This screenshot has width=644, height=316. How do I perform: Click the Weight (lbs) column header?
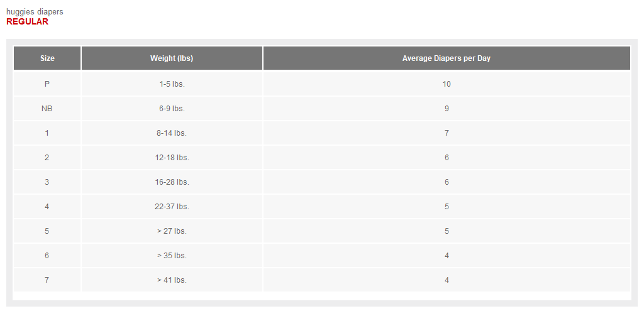(x=172, y=58)
